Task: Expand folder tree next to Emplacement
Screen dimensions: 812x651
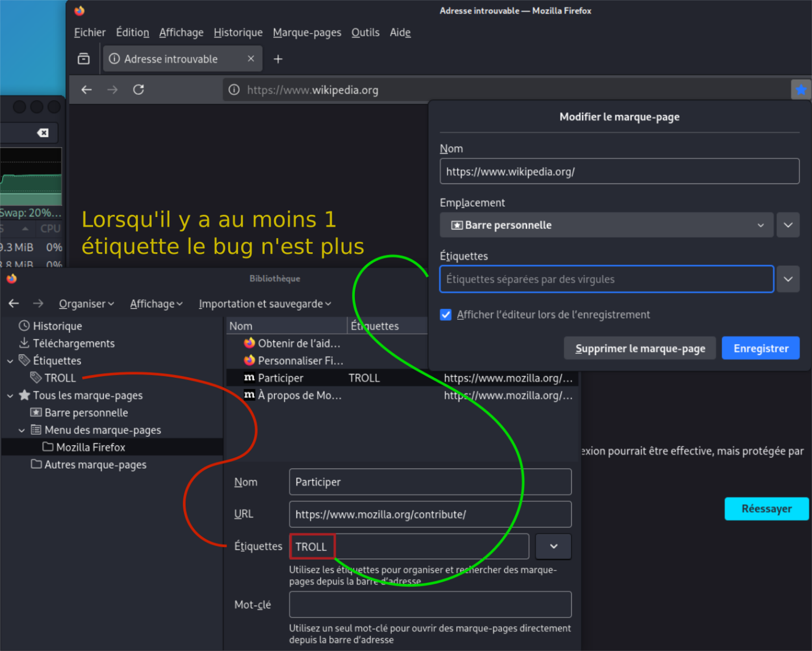Action: point(788,225)
